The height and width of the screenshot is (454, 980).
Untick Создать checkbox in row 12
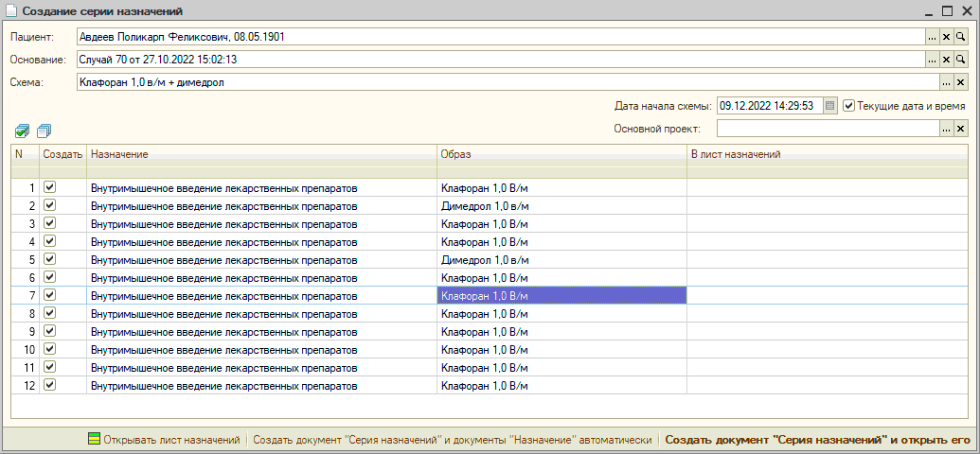(x=50, y=385)
